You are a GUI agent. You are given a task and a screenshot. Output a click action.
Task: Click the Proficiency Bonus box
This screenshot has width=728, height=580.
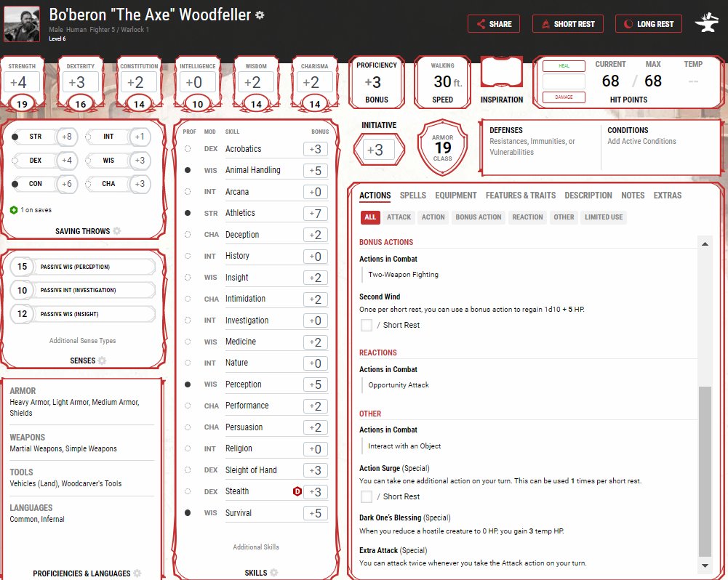[x=377, y=82]
